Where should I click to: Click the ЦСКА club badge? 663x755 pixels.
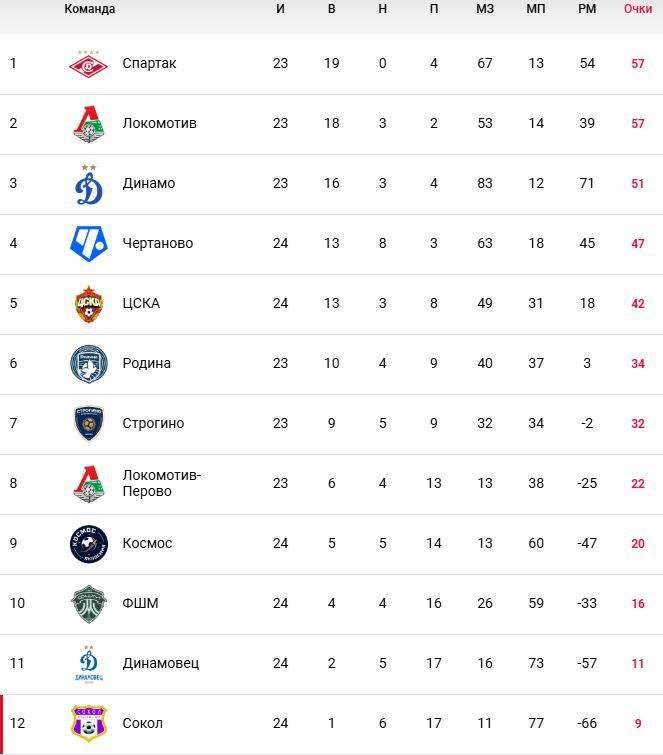(x=89, y=304)
